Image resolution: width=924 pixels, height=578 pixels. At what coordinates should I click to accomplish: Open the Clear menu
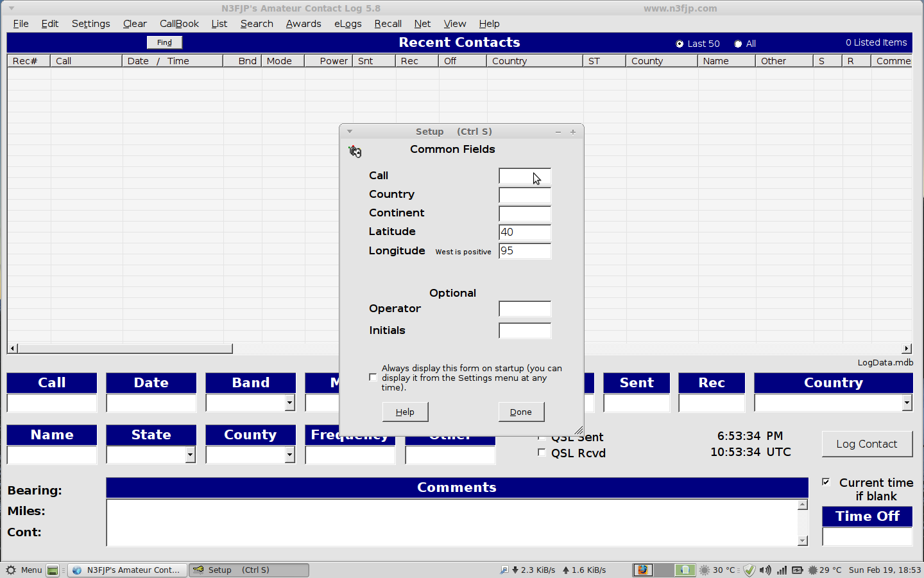click(x=135, y=24)
